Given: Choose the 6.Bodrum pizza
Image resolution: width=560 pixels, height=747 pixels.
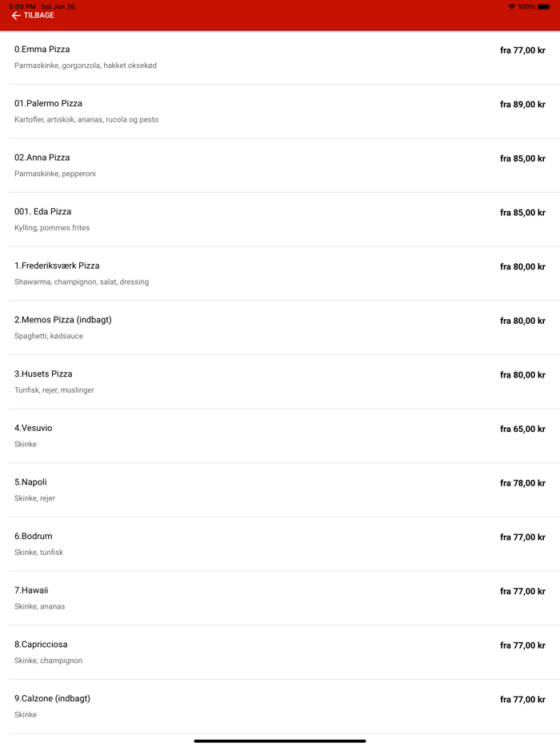Looking at the screenshot, I should [34, 537].
